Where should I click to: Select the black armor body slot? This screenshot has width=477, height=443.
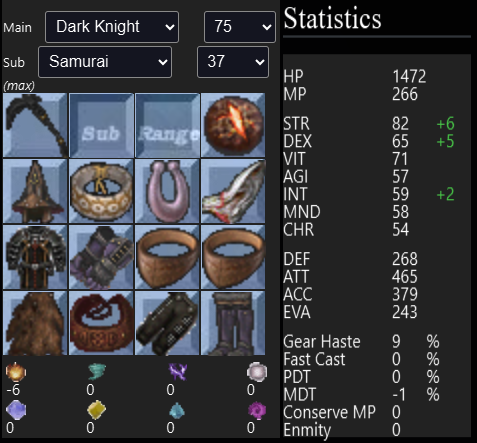pos(35,257)
